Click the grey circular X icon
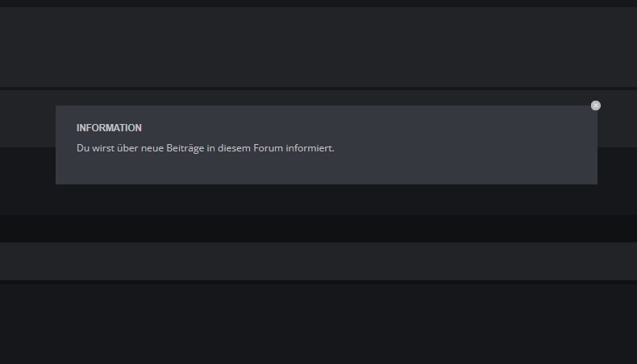The width and height of the screenshot is (637, 364). point(596,105)
